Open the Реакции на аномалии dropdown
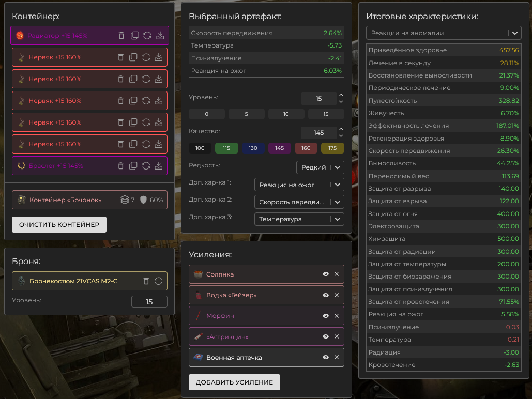 click(443, 33)
